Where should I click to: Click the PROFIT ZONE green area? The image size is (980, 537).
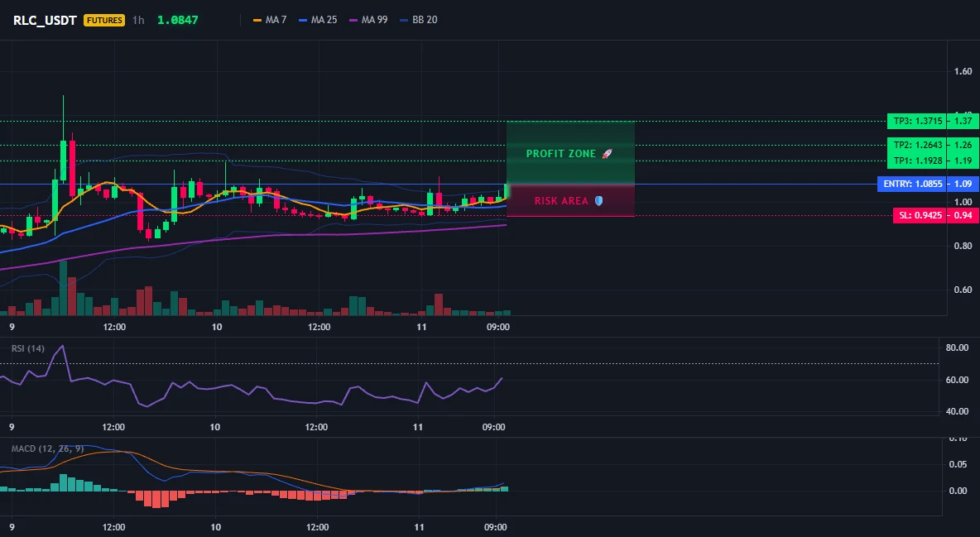coord(570,152)
